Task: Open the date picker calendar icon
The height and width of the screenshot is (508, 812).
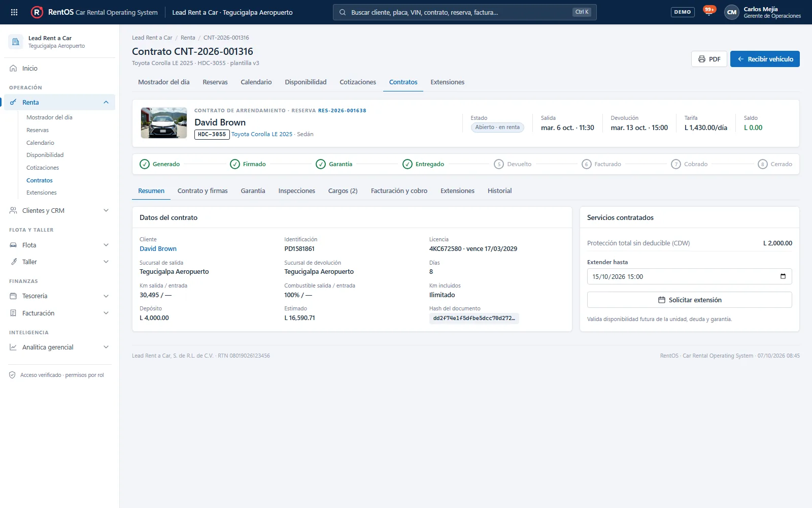Action: coord(783,276)
